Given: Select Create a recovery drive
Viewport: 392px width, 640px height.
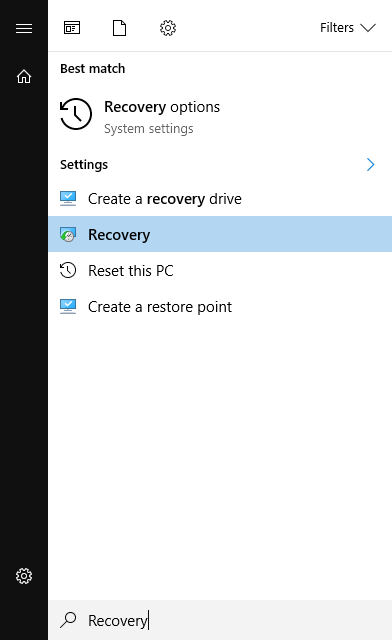Looking at the screenshot, I should (220, 199).
